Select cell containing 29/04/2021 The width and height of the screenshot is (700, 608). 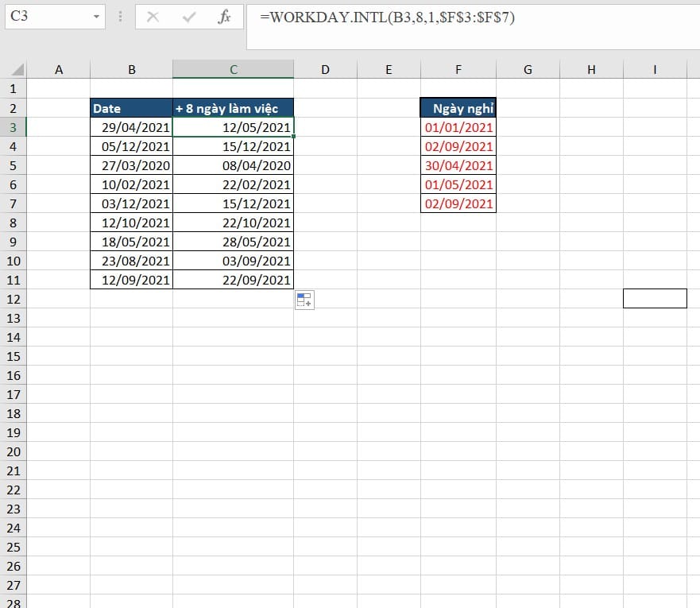click(131, 127)
